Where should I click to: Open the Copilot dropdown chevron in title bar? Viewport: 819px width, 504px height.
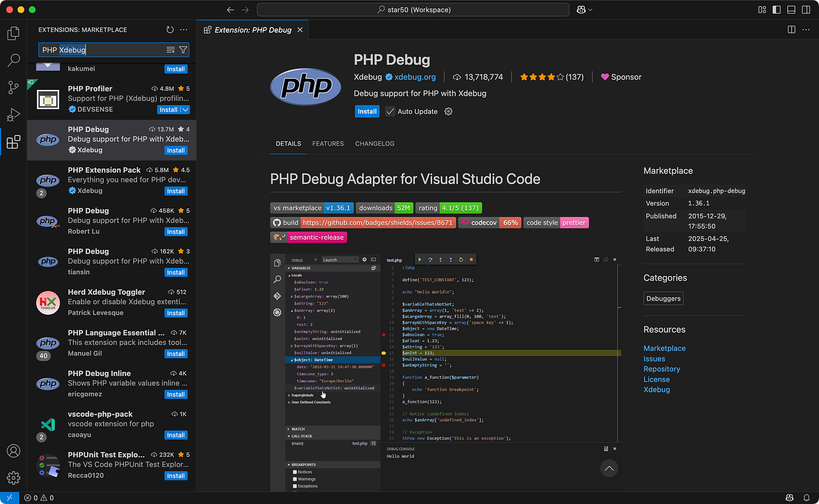pos(590,10)
